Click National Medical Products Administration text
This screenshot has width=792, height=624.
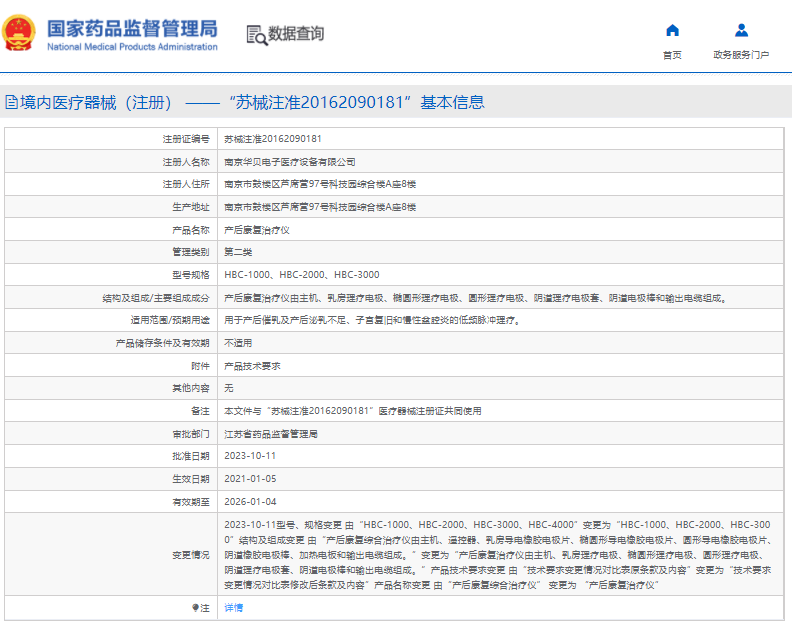pyautogui.click(x=132, y=47)
